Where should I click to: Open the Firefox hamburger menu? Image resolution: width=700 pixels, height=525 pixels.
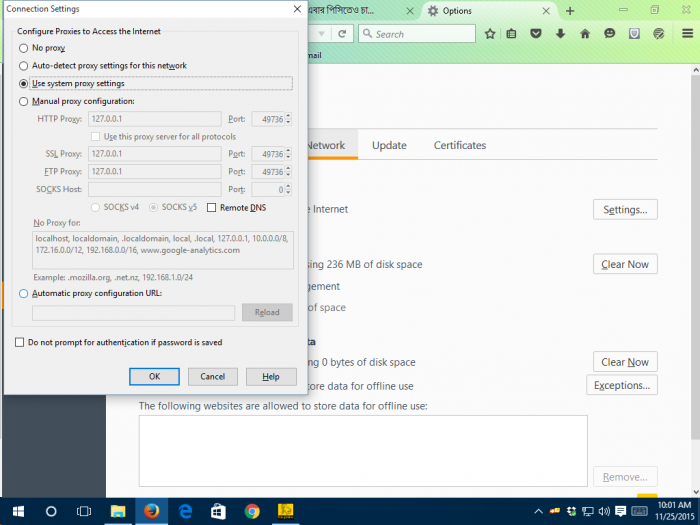tap(688, 33)
